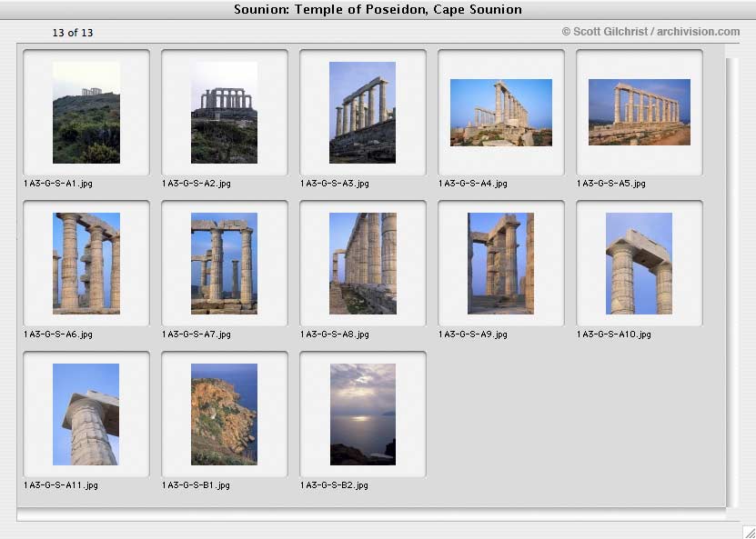Click the file name 1A3-G-S-A8.jpg
This screenshot has width=756, height=539.
pyautogui.click(x=335, y=334)
